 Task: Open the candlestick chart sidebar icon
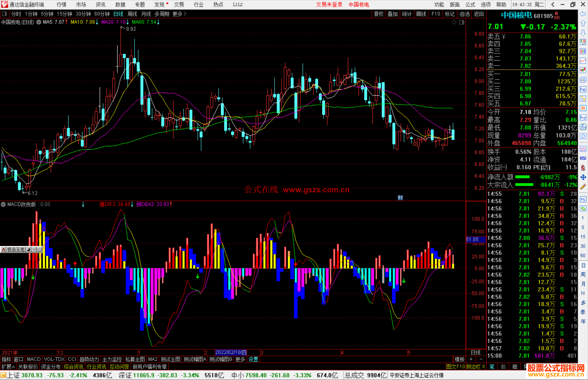tap(583, 70)
